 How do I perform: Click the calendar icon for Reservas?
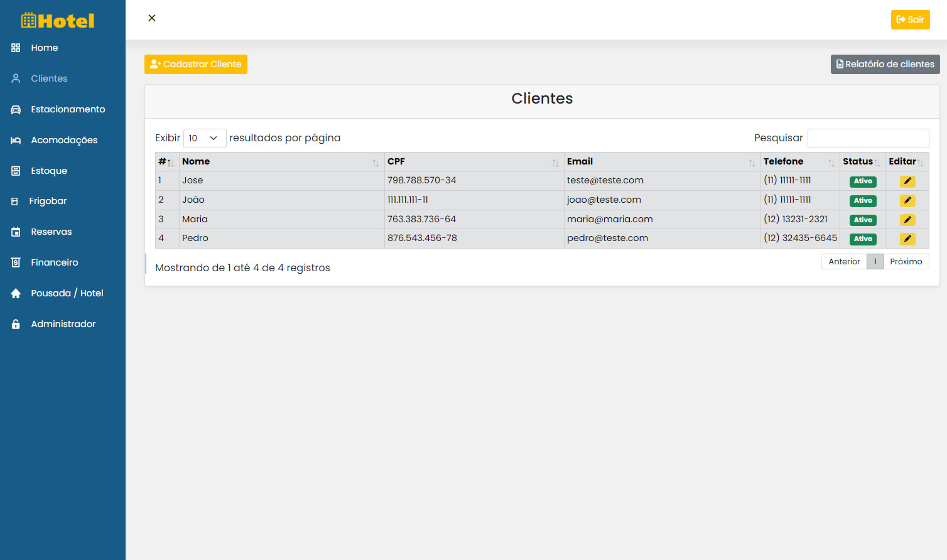click(x=16, y=232)
